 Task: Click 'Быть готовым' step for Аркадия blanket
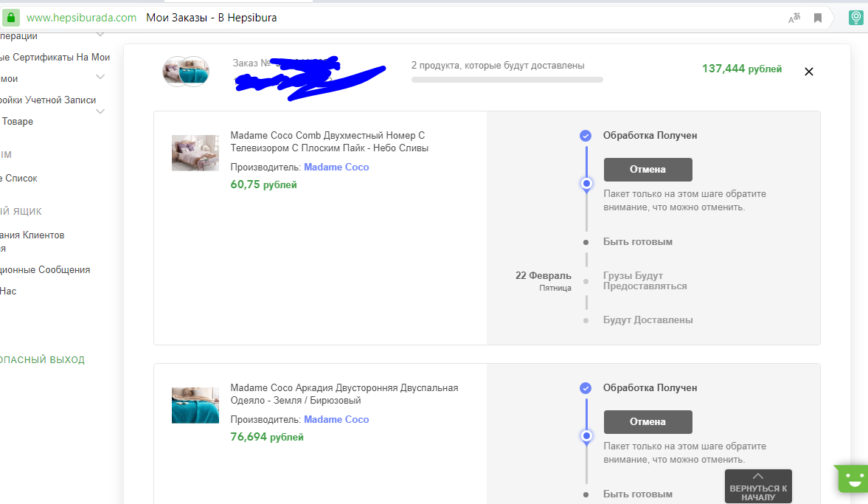638,494
